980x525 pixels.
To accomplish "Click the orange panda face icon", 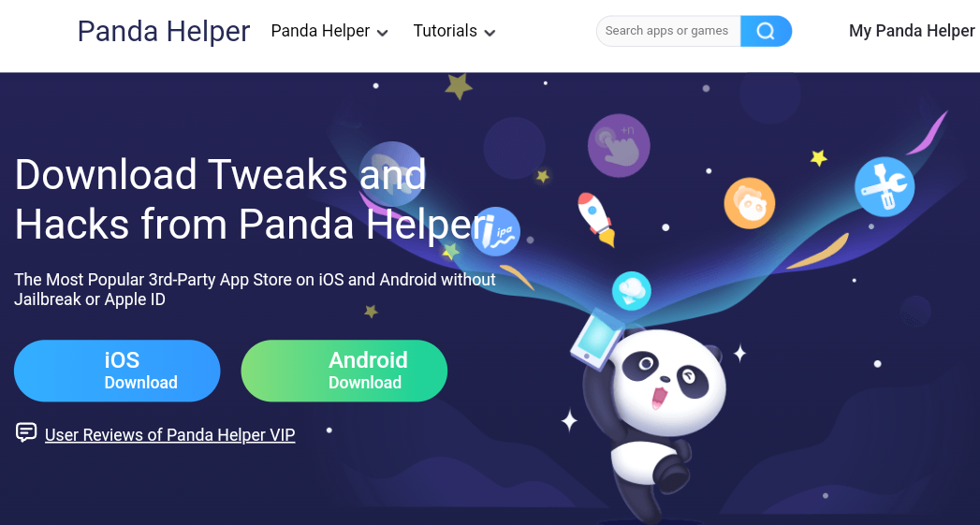I will [750, 203].
